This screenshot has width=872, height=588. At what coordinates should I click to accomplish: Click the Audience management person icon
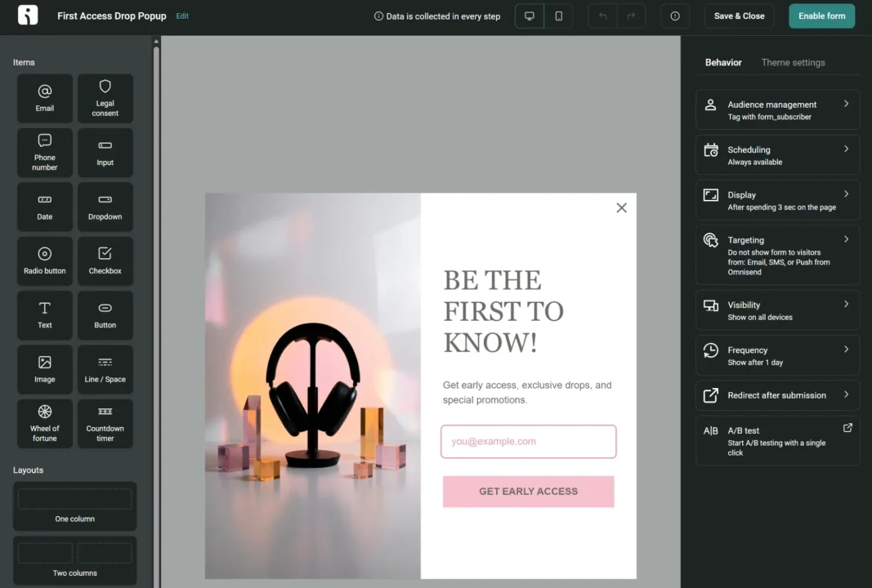tap(710, 105)
